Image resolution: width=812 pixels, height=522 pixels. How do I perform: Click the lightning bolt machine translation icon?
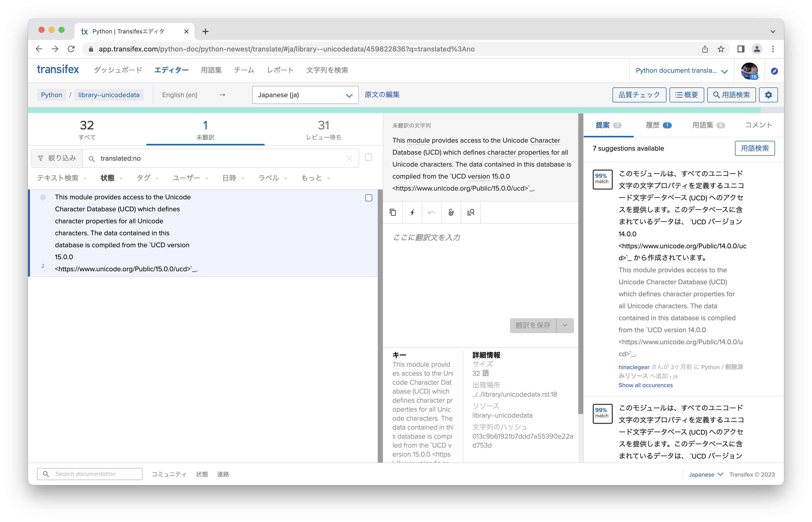coord(412,213)
